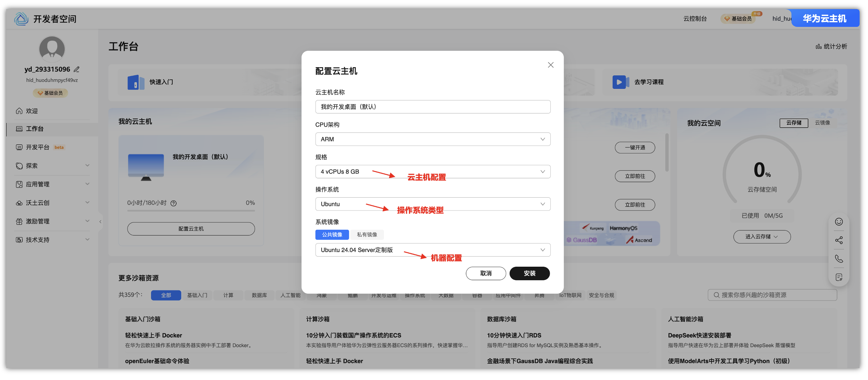The height and width of the screenshot is (380, 868).
Task: Click the 配置云主机 button on desktop card
Action: (x=191, y=229)
